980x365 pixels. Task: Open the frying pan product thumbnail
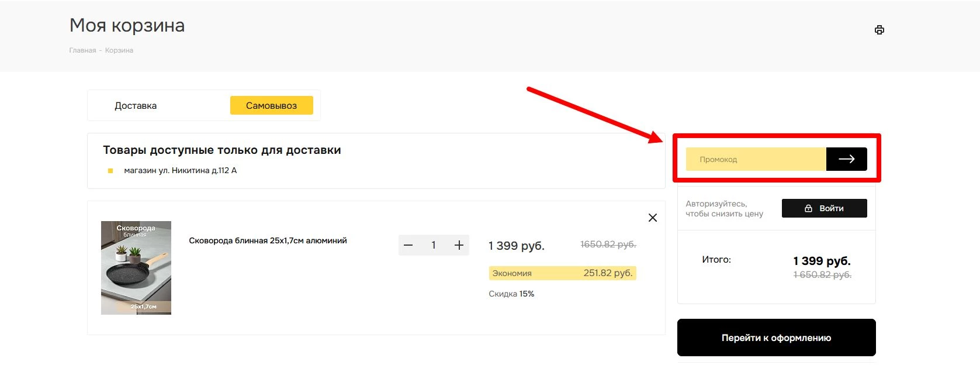(x=136, y=268)
